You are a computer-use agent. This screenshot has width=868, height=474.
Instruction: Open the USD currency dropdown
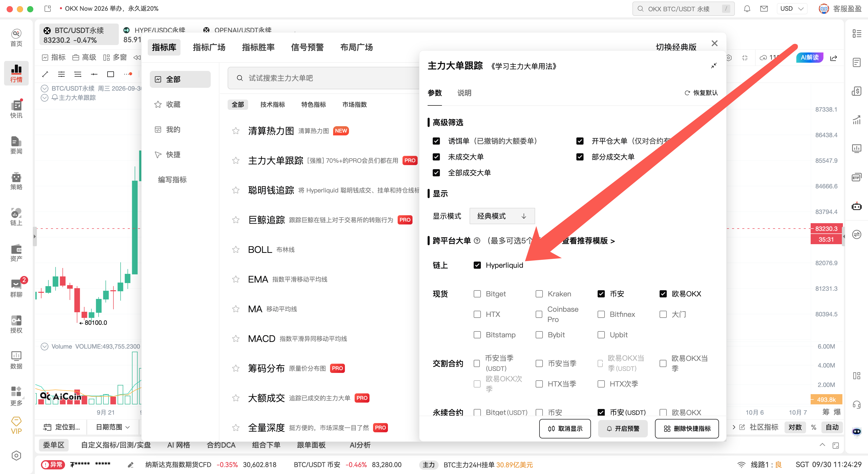792,9
